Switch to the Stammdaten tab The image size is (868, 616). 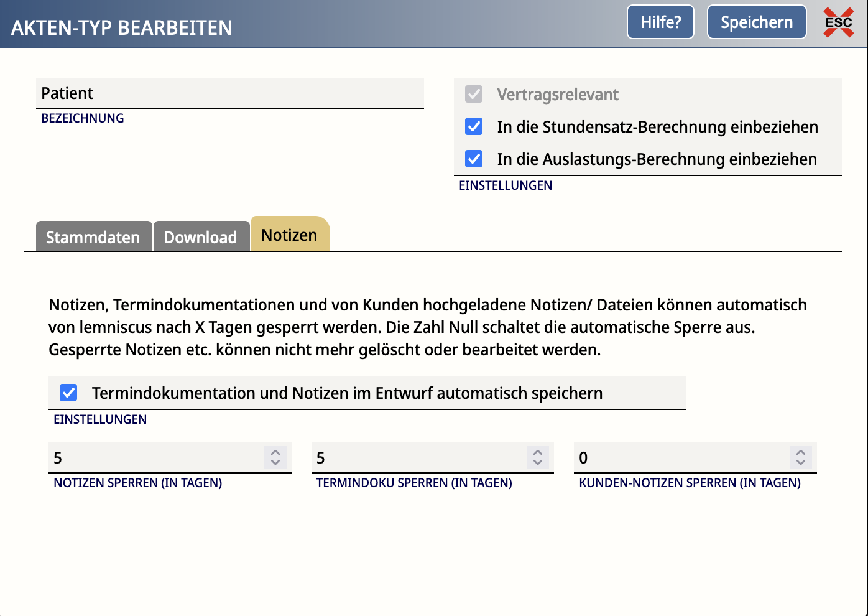[x=93, y=236]
